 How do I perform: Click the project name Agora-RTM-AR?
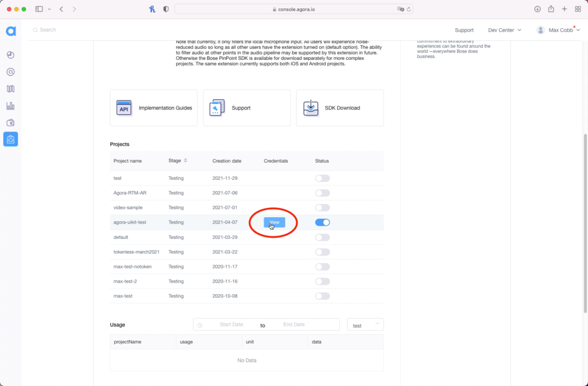(130, 193)
